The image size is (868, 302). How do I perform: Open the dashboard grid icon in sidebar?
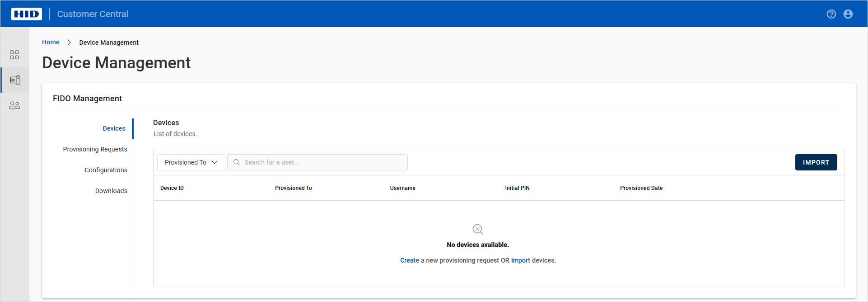(14, 55)
